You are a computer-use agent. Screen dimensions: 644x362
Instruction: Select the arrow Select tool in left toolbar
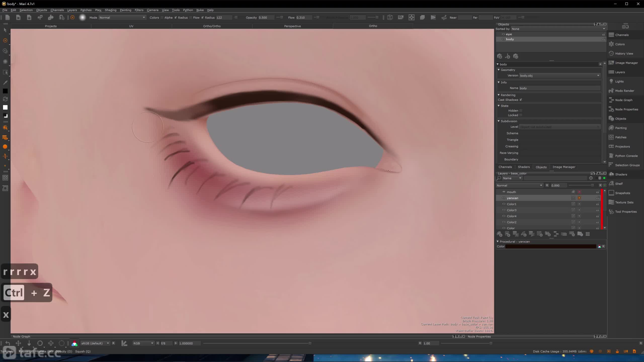pos(5,30)
